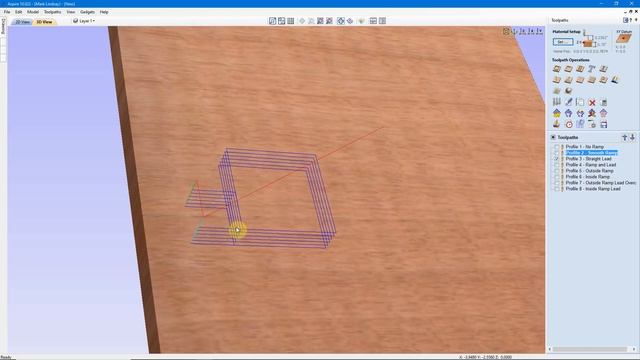
Task: Toggle Profile 5 - Outside Ramp checkbox
Action: click(x=556, y=171)
